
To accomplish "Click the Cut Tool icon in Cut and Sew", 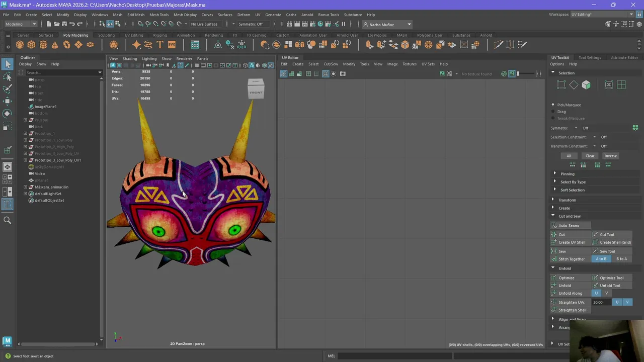I will (x=596, y=234).
